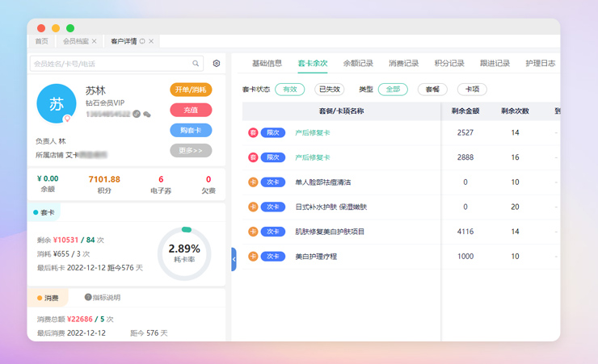Select the 套餐 type filter
The height and width of the screenshot is (364, 598).
[432, 89]
